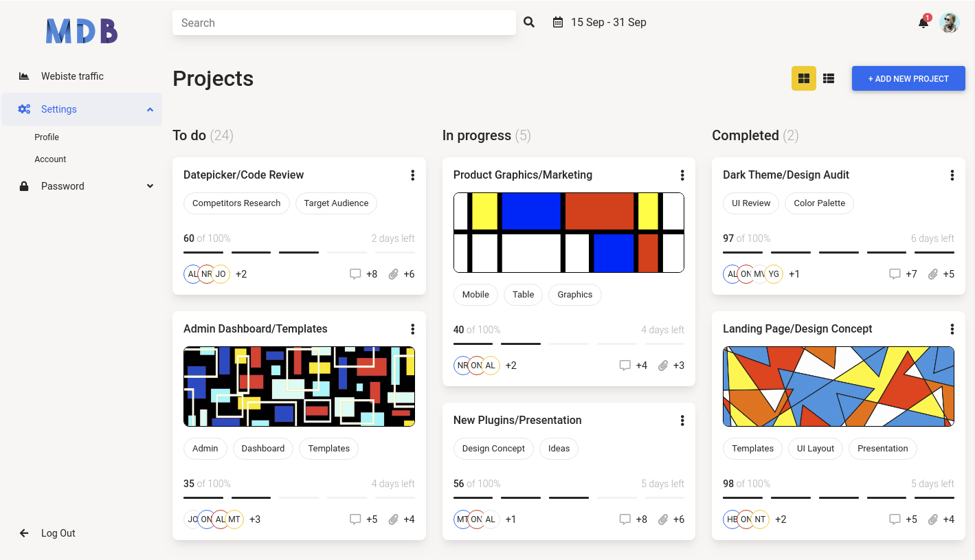The image size is (975, 560).
Task: Open options menu for Landing Page/Design Concept
Action: pos(952,329)
